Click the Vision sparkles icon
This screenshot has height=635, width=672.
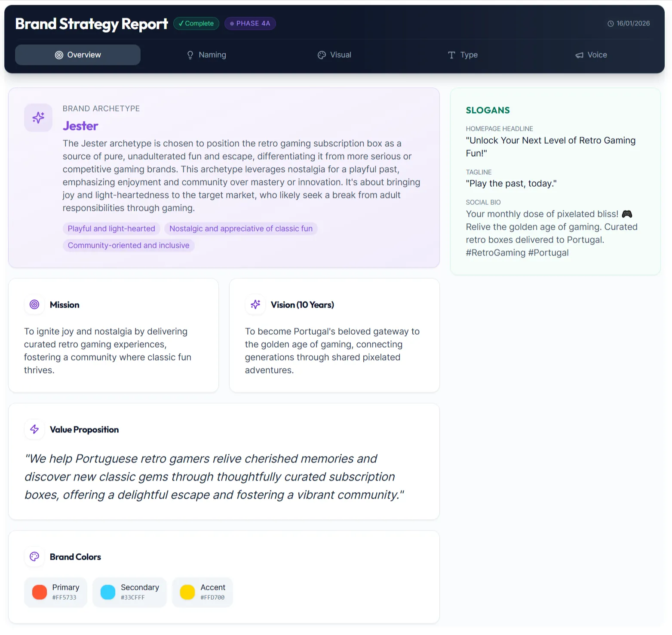point(255,305)
